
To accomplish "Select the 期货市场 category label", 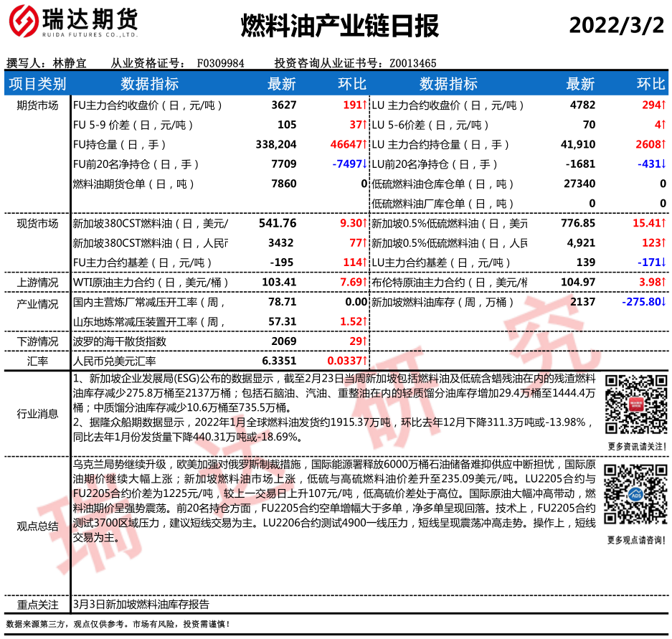I will (37, 105).
